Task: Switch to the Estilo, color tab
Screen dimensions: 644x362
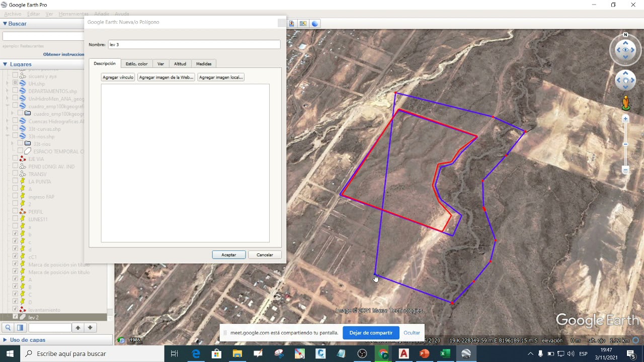Action: click(136, 64)
